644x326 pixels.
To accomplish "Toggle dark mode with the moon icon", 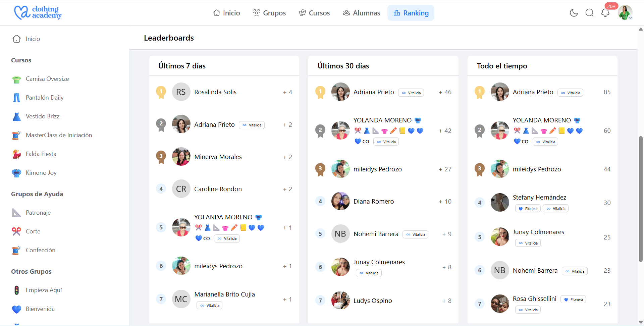I will pyautogui.click(x=574, y=13).
